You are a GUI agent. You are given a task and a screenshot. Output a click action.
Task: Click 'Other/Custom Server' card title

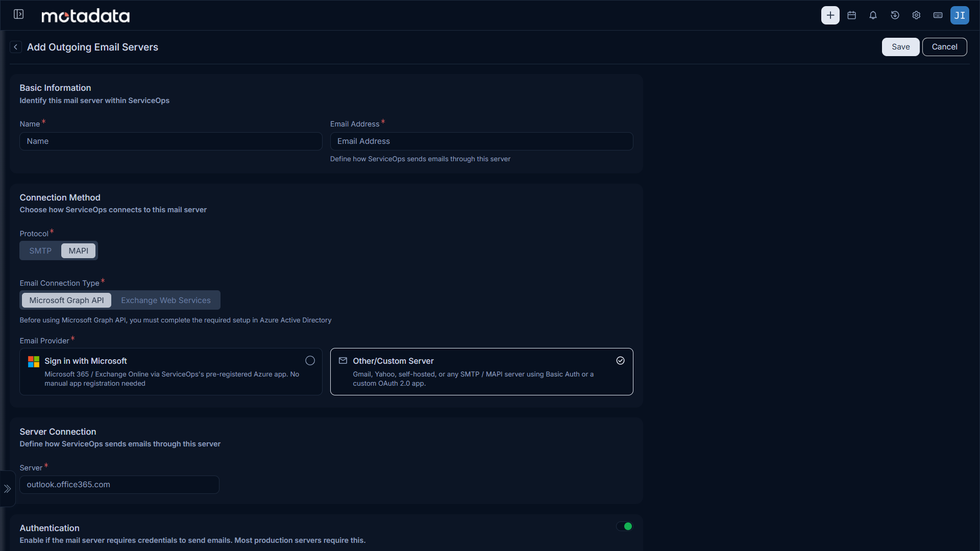pos(393,361)
